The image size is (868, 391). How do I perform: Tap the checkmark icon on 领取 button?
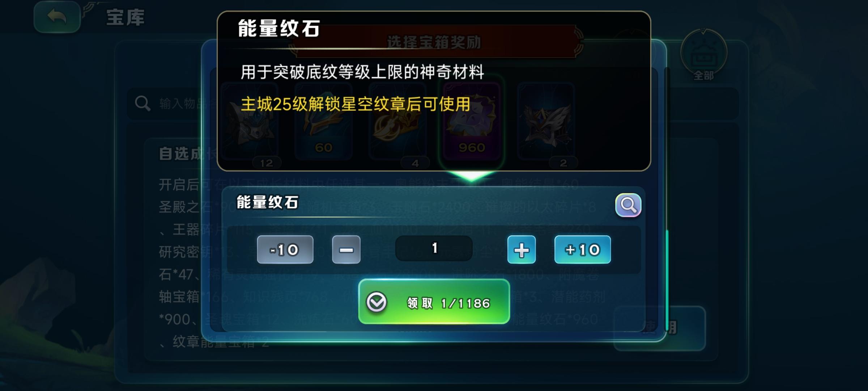376,302
